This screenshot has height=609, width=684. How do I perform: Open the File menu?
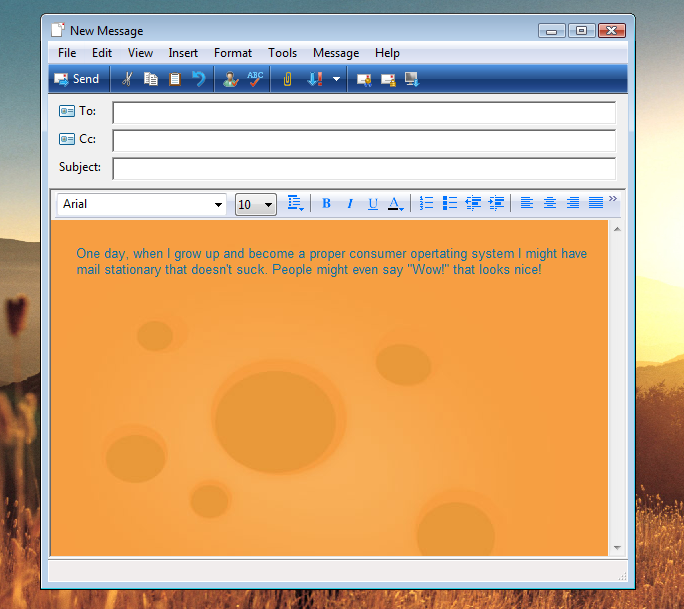pos(67,53)
